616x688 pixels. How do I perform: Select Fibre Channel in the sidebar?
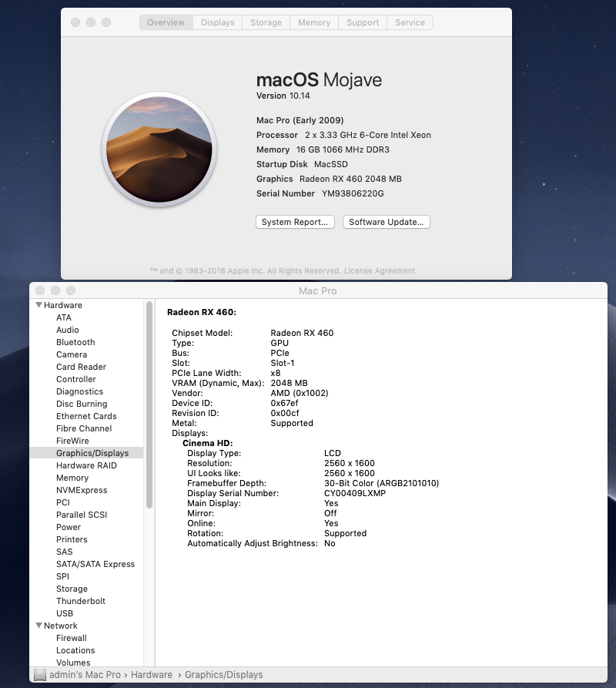[84, 428]
